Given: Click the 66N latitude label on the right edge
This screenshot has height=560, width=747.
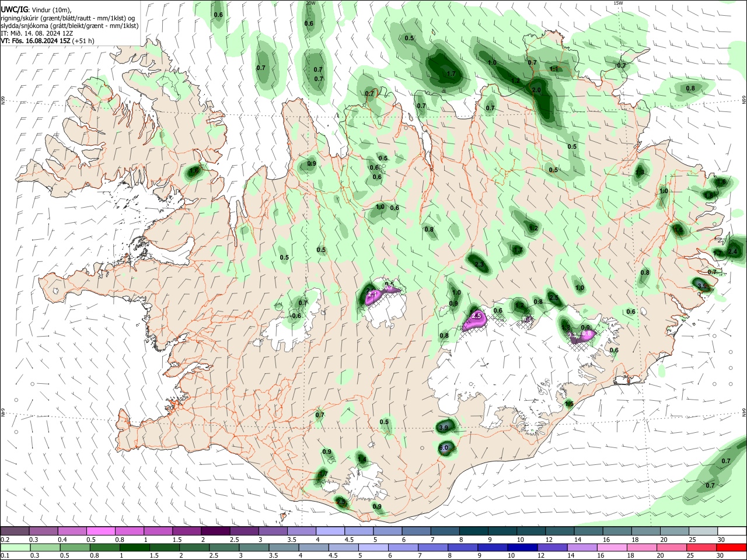Looking at the screenshot, I should tap(744, 100).
